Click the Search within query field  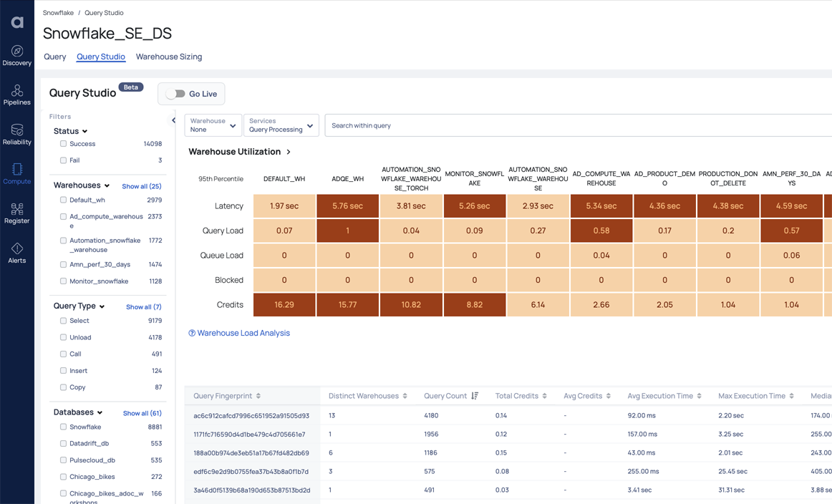[x=573, y=125]
